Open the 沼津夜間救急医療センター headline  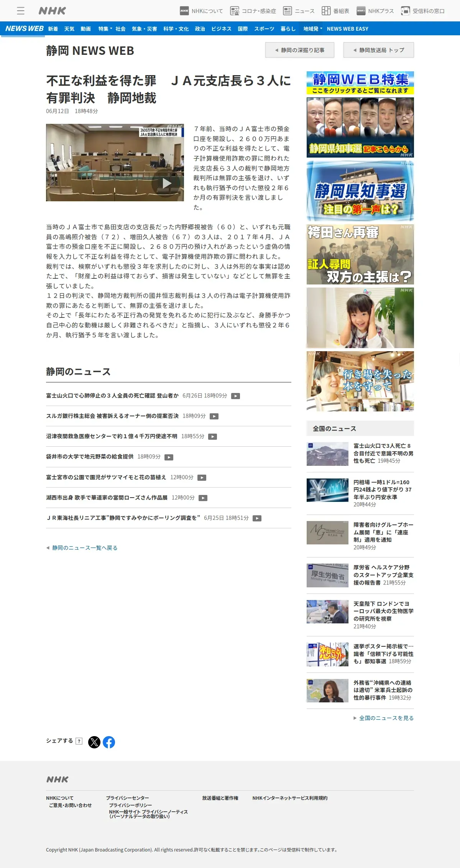112,436
